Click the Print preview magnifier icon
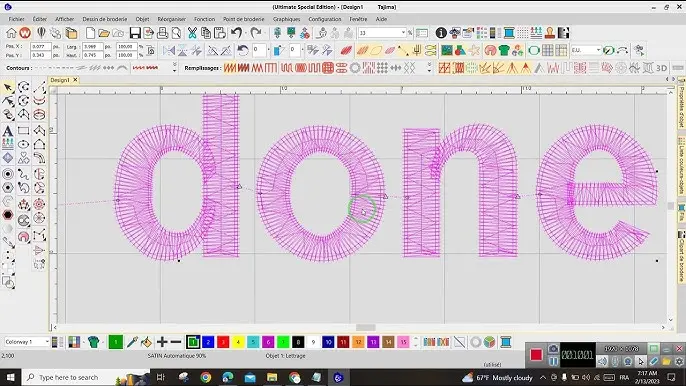686x386 pixels. 176,33
